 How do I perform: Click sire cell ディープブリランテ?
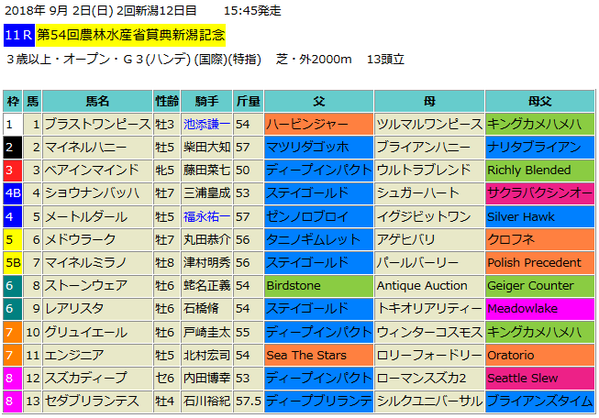[x=319, y=401]
